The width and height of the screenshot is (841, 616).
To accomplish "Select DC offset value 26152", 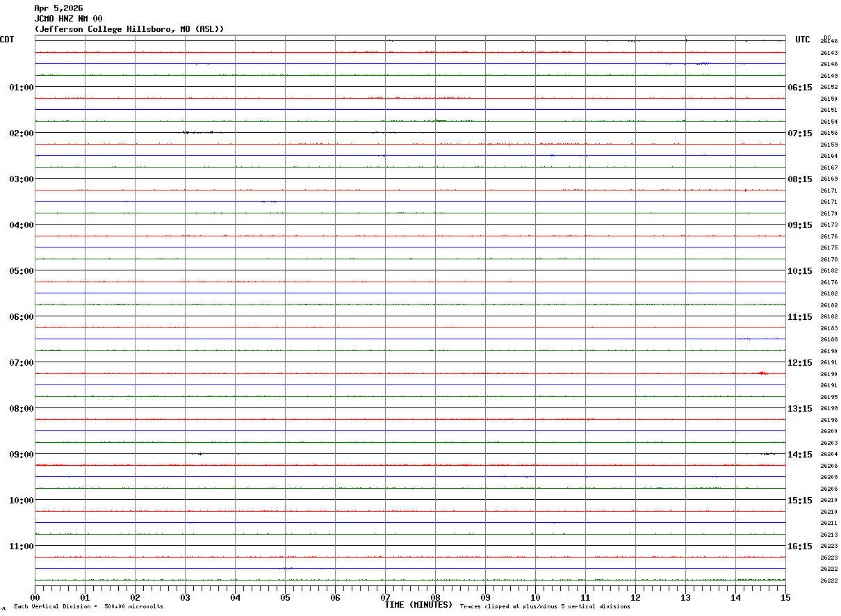I will click(x=828, y=87).
